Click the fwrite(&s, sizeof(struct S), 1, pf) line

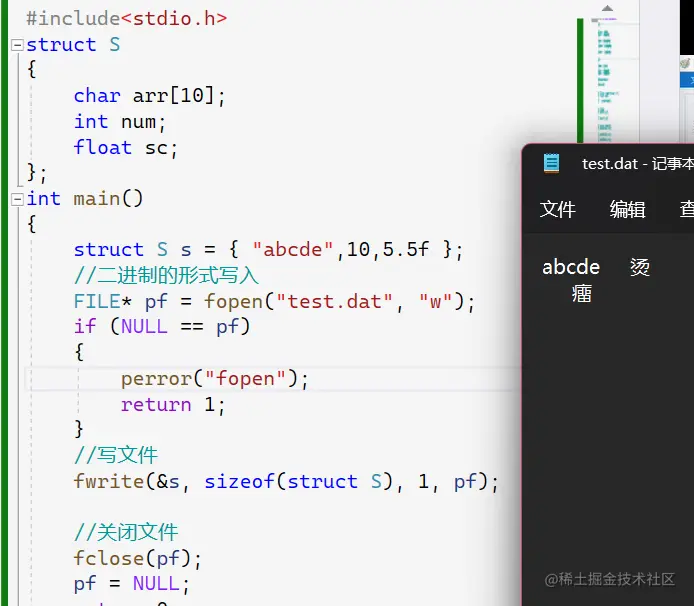click(x=286, y=482)
